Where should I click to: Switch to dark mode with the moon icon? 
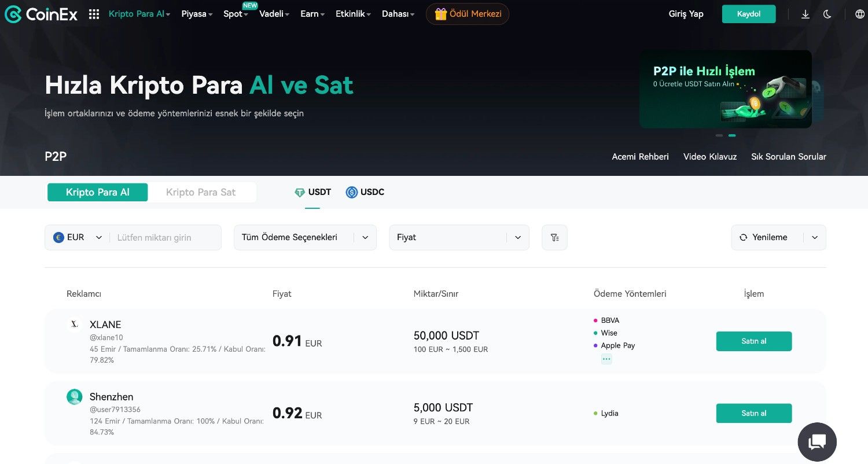tap(827, 14)
